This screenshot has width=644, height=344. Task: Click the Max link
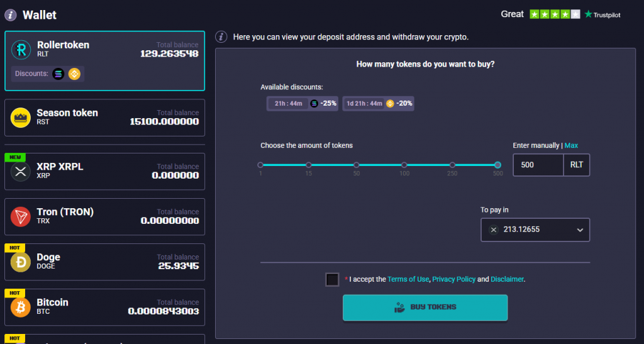coord(571,145)
